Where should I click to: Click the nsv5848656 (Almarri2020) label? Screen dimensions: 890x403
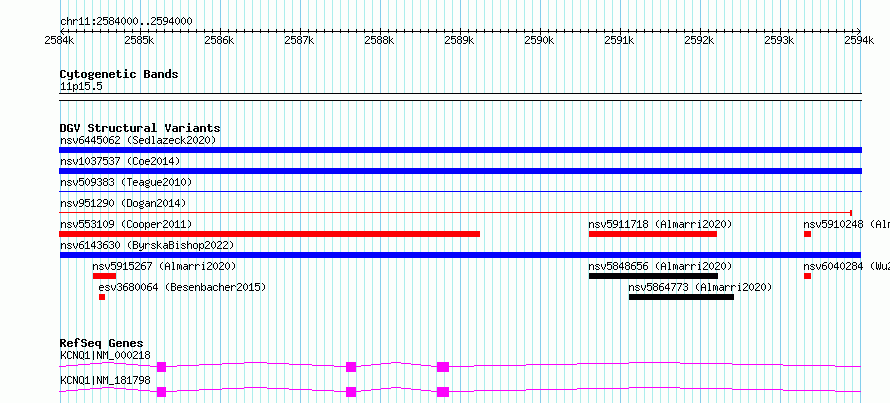(x=661, y=266)
